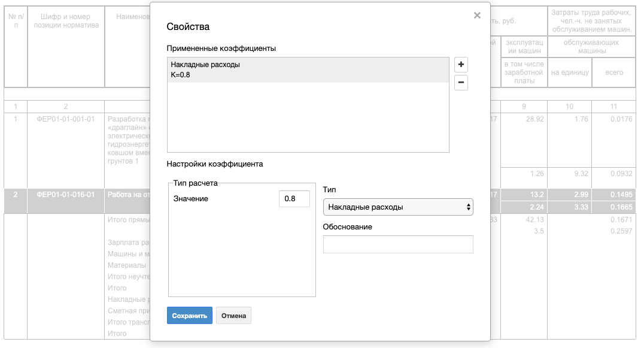The image size is (644, 348).
Task: Open the Тип dropdown showing Накладные расходы
Action: tap(398, 207)
